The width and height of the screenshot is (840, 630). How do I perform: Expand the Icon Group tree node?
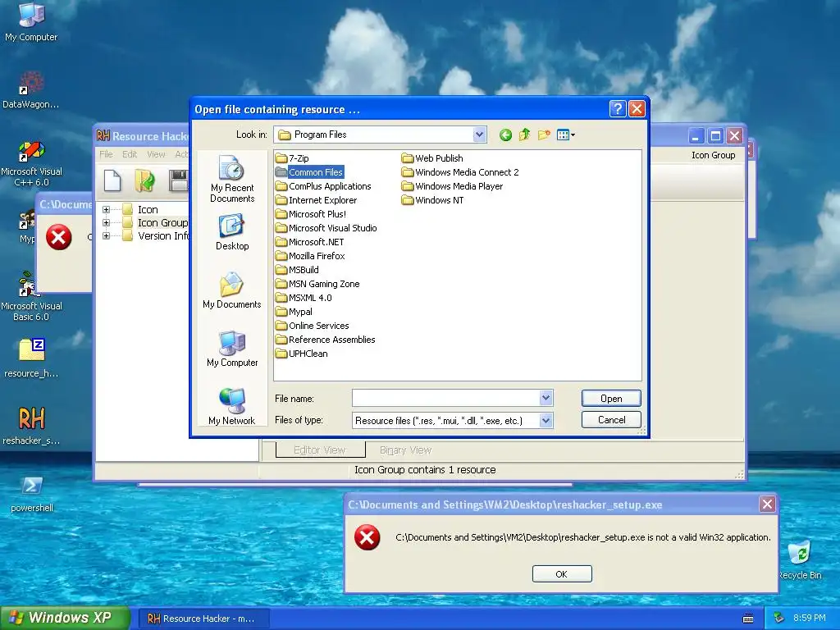(106, 223)
